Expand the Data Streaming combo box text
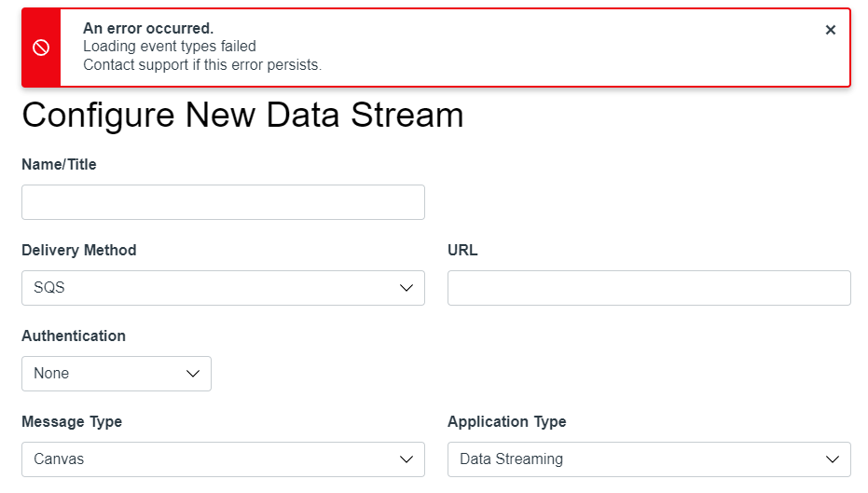This screenshot has width=868, height=493. (511, 459)
